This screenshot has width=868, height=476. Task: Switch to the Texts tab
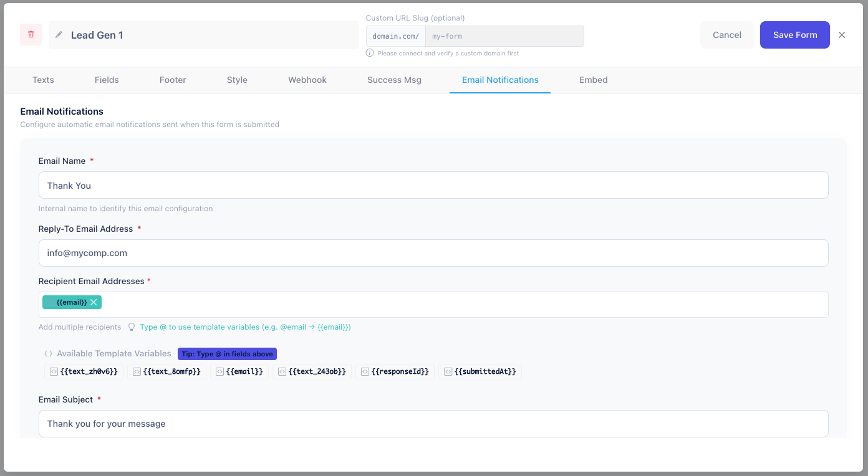[42, 80]
